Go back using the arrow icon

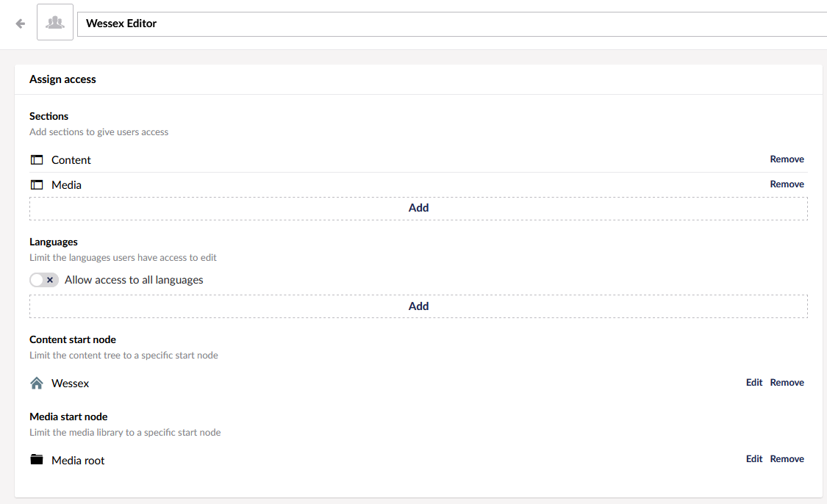21,24
